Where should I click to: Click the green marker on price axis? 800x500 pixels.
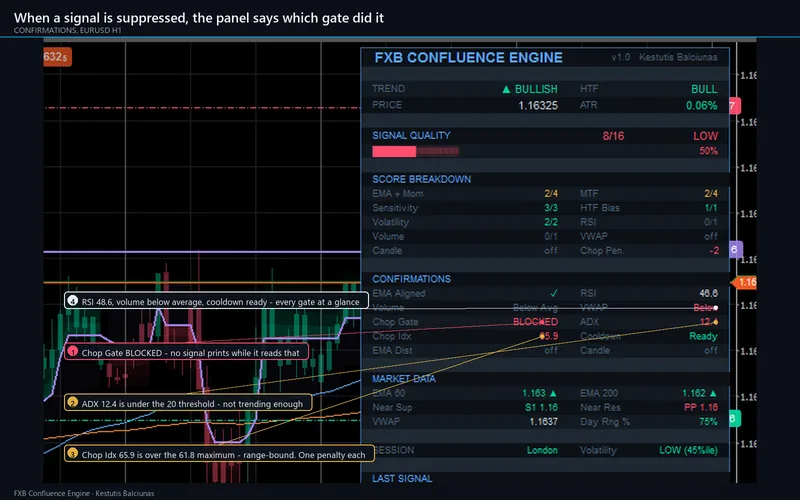pyautogui.click(x=734, y=419)
